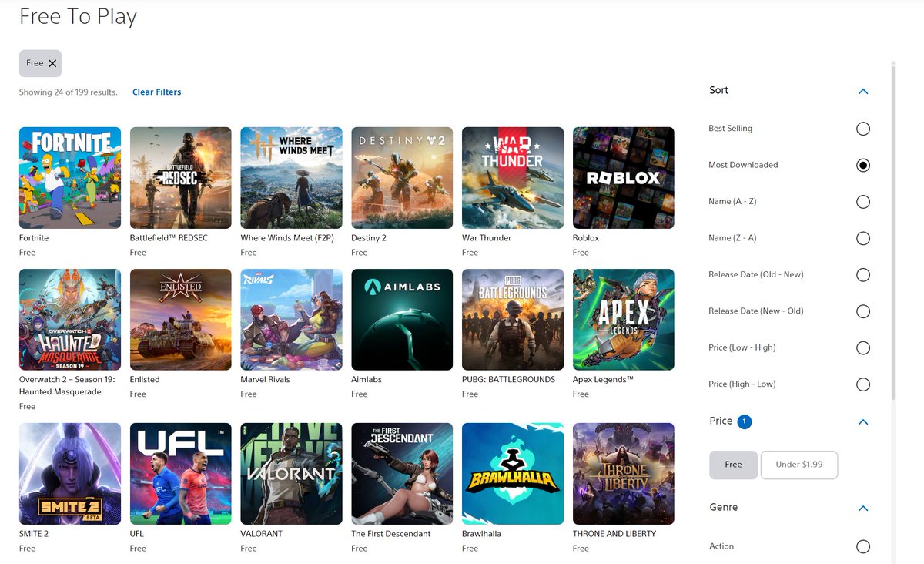This screenshot has width=924, height=564.
Task: Sort by Release Date (New - Old)
Action: click(863, 311)
